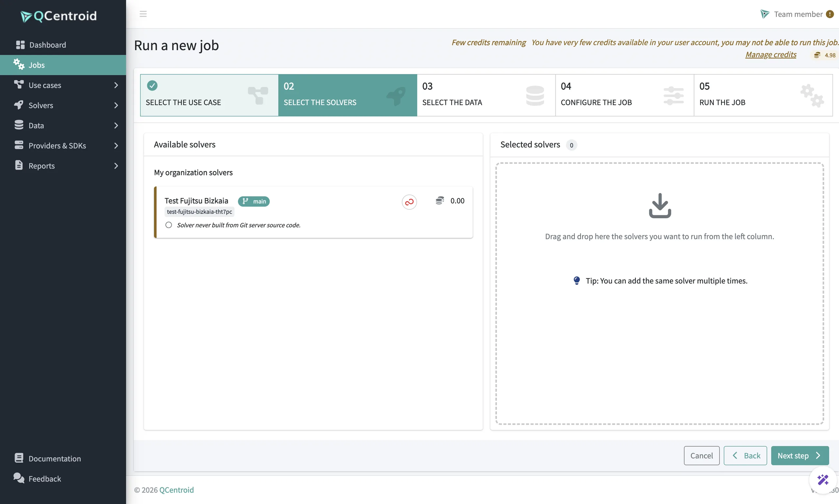Viewport: 839px width, 504px height.
Task: Click the Reports document icon
Action: (x=19, y=165)
